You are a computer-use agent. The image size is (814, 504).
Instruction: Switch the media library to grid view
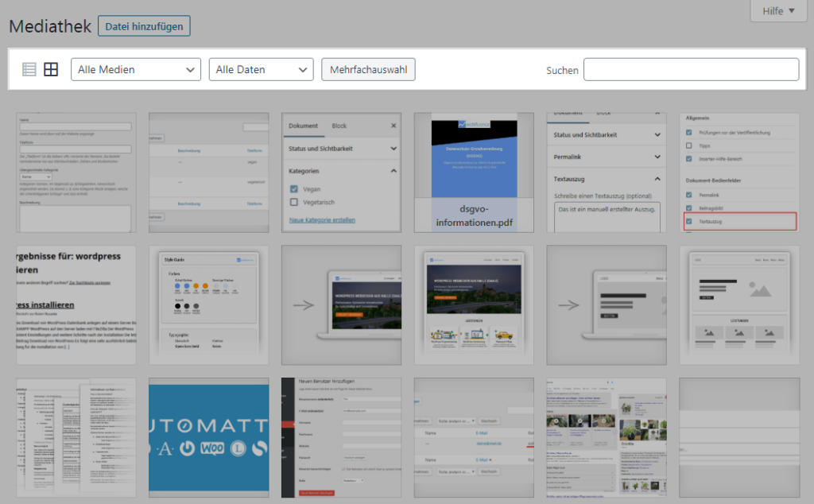[51, 69]
